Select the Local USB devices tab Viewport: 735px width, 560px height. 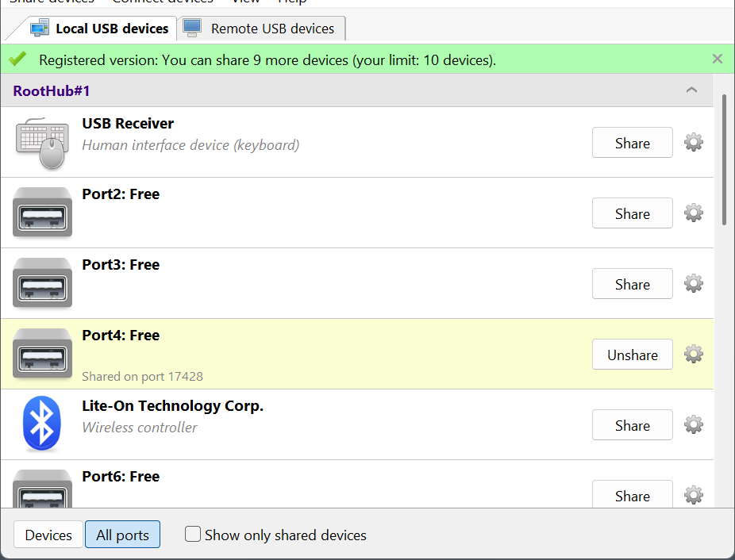100,29
